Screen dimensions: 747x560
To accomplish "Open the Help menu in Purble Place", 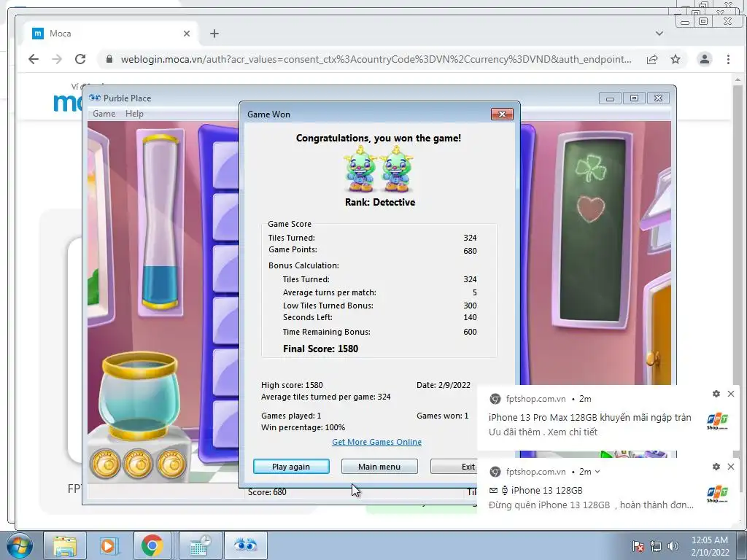I will click(x=134, y=114).
